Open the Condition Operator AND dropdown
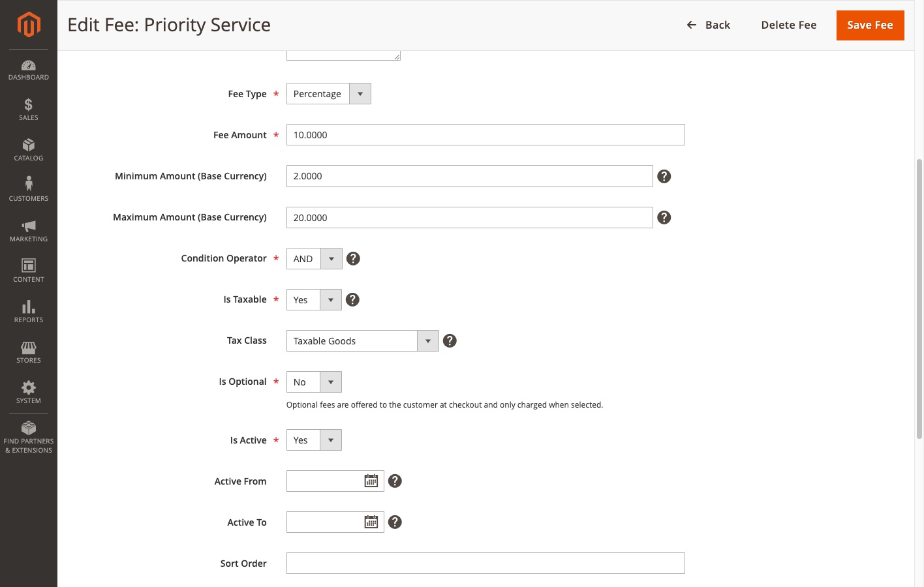The width and height of the screenshot is (924, 587). pyautogui.click(x=315, y=258)
